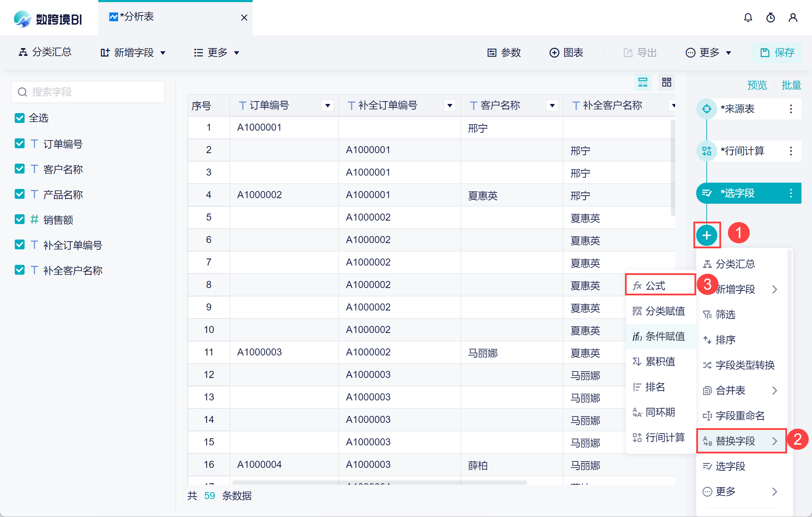This screenshot has width=812, height=517.
Task: Open the 来源表 step three-dot menu
Action: pyautogui.click(x=791, y=109)
